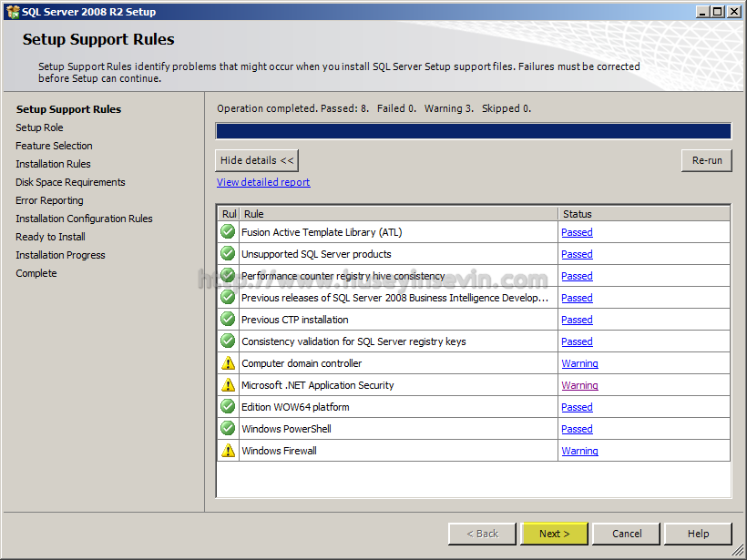
Task: Click the Consistency validation for SQL Server registry keys text
Action: pos(353,341)
